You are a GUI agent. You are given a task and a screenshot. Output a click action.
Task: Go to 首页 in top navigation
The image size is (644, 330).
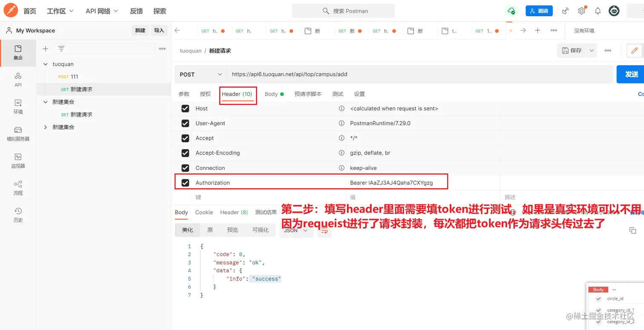(x=30, y=11)
